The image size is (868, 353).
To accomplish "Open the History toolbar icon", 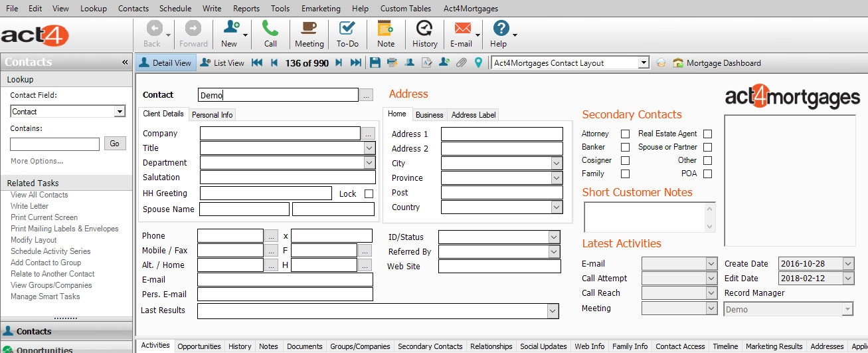I will [424, 28].
